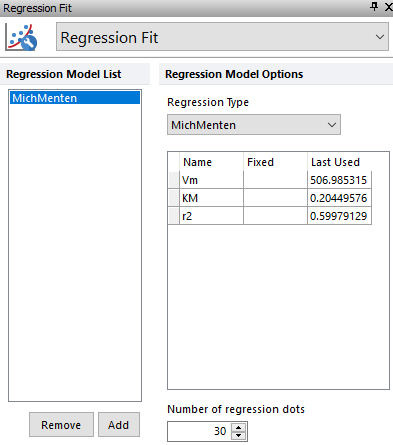Click the Add button

119,425
